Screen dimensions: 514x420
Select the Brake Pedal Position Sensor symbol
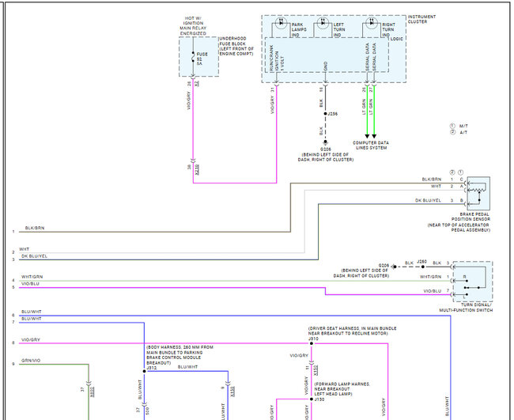click(x=478, y=194)
